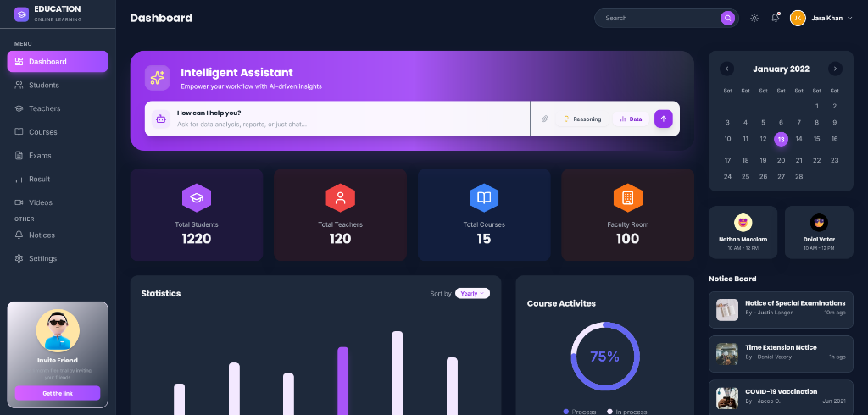868x415 pixels.
Task: Expand the Jara Khan profile menu
Action: point(821,18)
